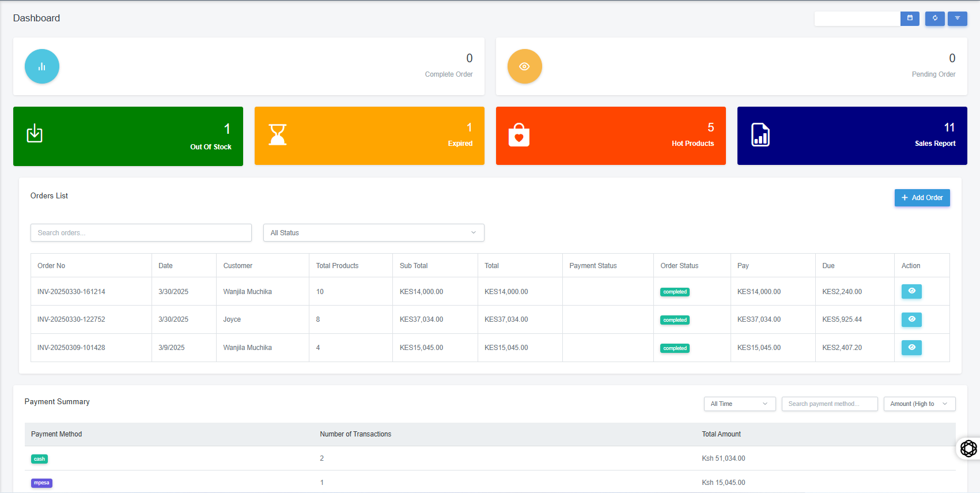View order INV-20250309-101428 details
This screenshot has width=980, height=493.
911,348
